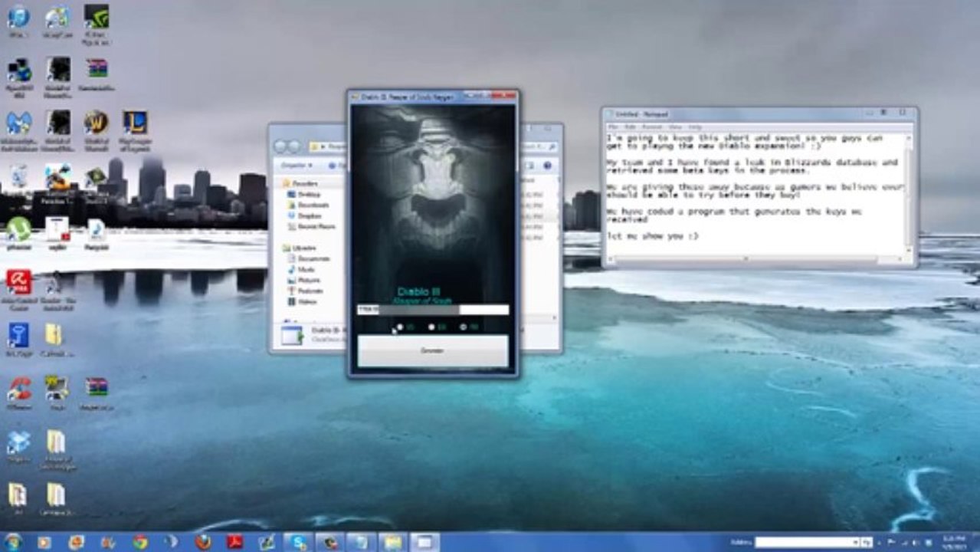Open the World of Warcraft desktop icon
This screenshot has width=980, height=552.
[96, 123]
